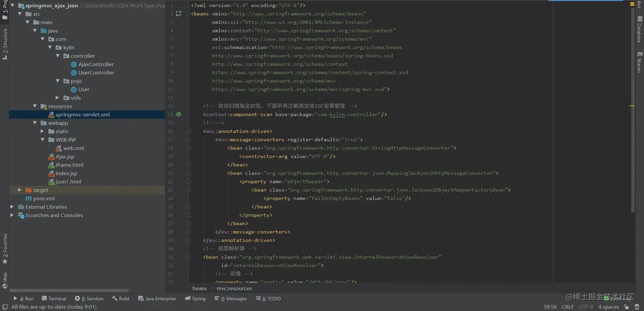This screenshot has width=644, height=311.
Task: Click the Scratches and Consoles icon
Action: [x=21, y=215]
